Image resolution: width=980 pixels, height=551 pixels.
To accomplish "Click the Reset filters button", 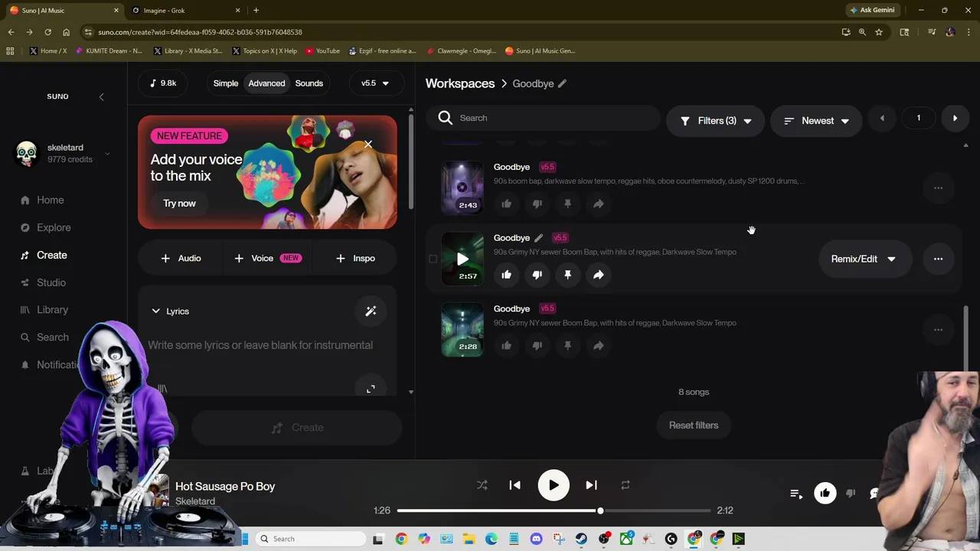I will click(x=694, y=425).
